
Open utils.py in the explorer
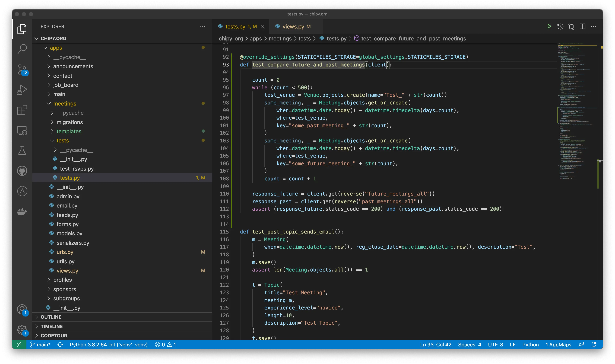tap(122, 261)
